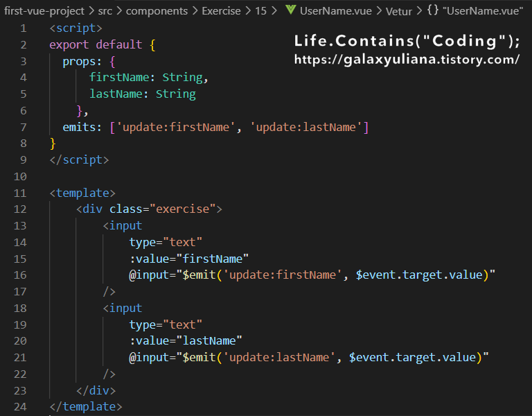Select the "UserName.vue" symbol breadcrumb

[483, 11]
